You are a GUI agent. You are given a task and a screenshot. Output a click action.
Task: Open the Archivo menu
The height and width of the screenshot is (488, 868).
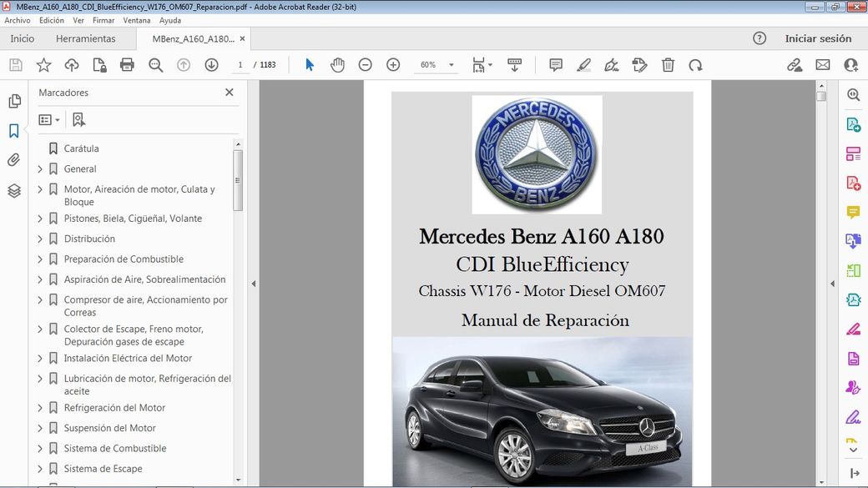tap(16, 20)
